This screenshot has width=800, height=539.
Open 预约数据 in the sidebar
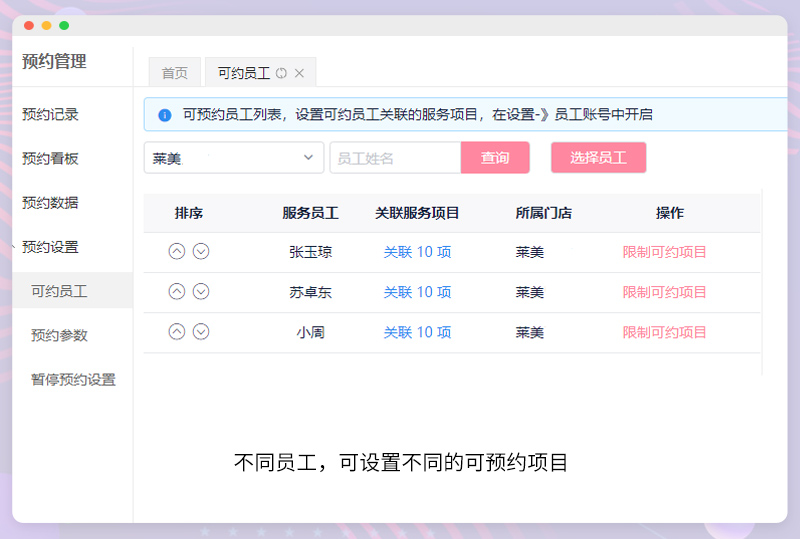(50, 203)
